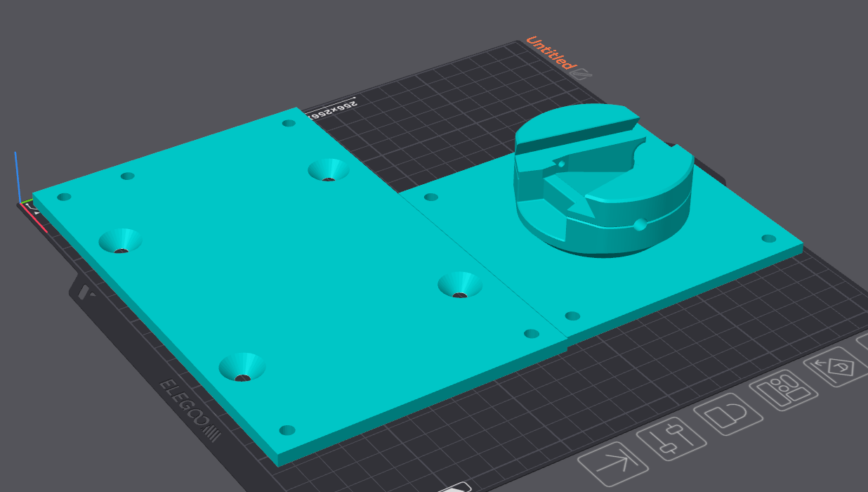Click the small side hole on circular part
868x492 pixels.
coord(640,225)
